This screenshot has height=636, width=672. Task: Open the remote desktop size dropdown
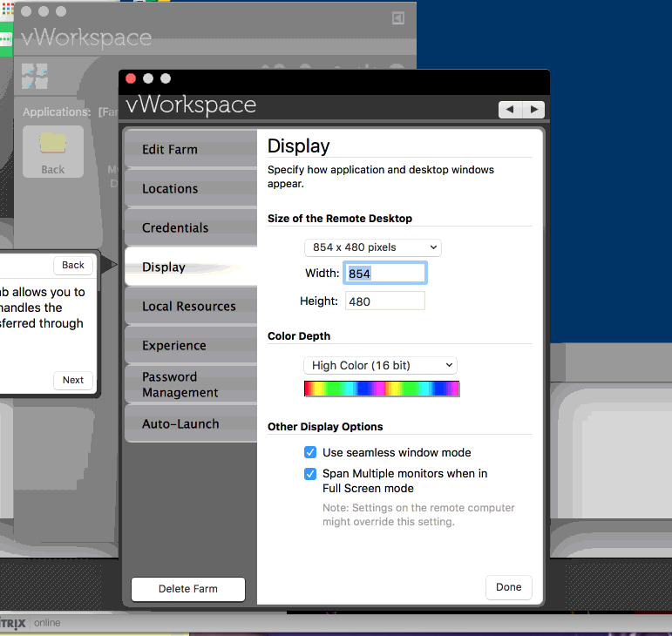click(x=373, y=247)
